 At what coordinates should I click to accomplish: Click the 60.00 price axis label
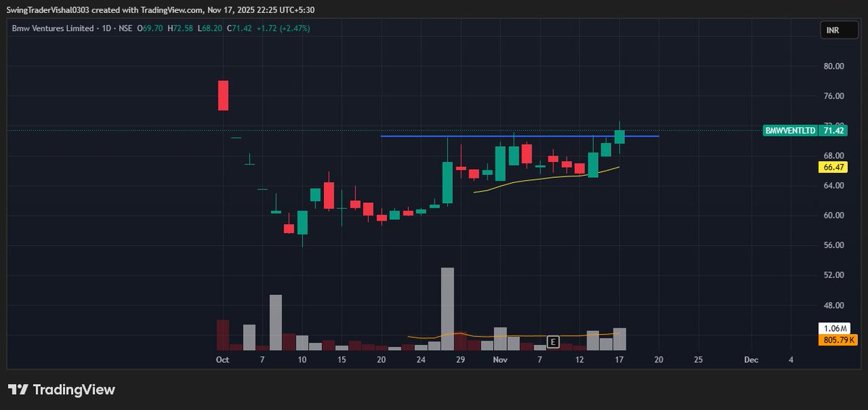[834, 215]
